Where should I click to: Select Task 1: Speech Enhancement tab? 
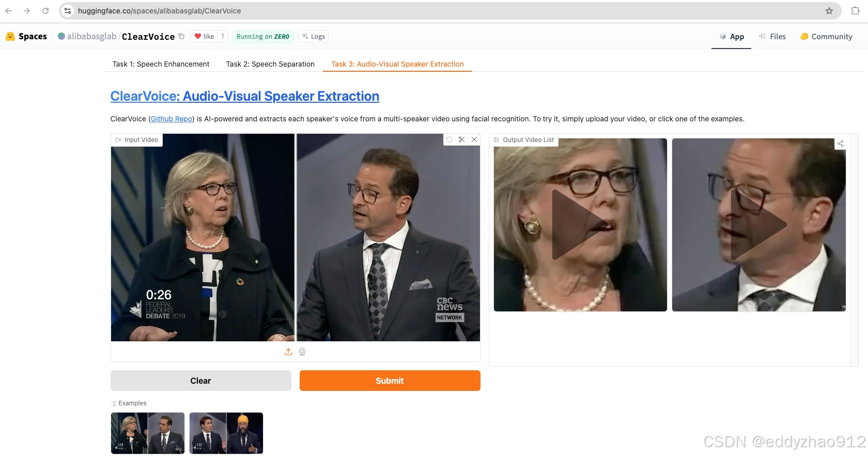coord(161,64)
